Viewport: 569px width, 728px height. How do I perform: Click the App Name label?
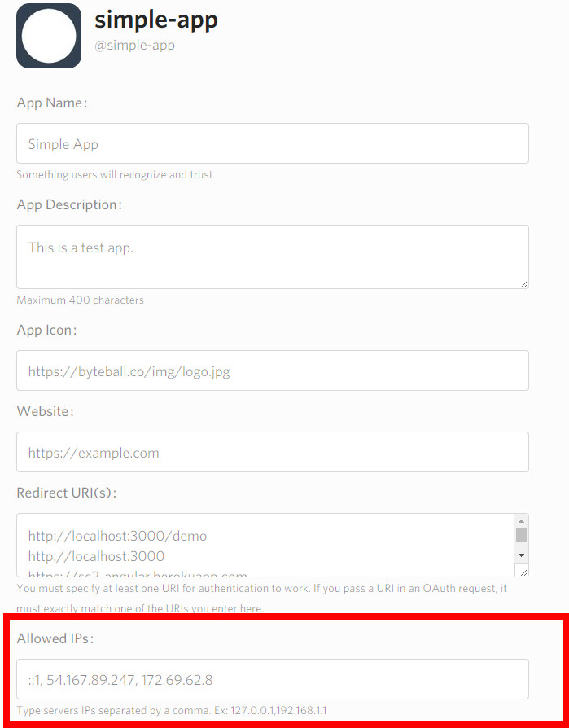(52, 103)
